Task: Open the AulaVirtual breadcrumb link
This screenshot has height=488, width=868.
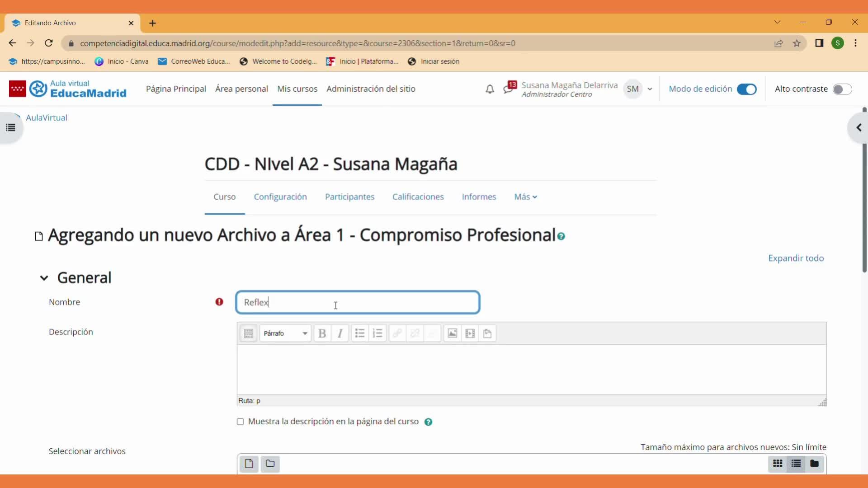Action: coord(47,117)
